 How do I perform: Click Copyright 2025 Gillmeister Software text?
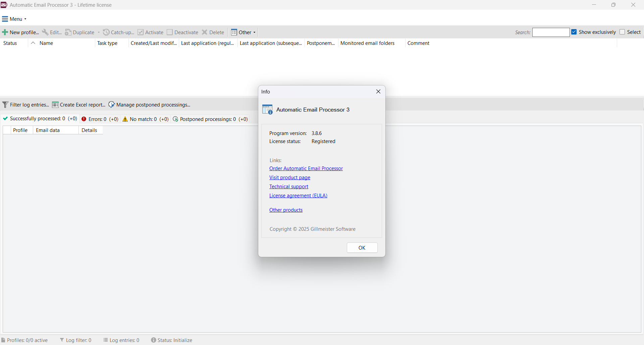[313, 229]
